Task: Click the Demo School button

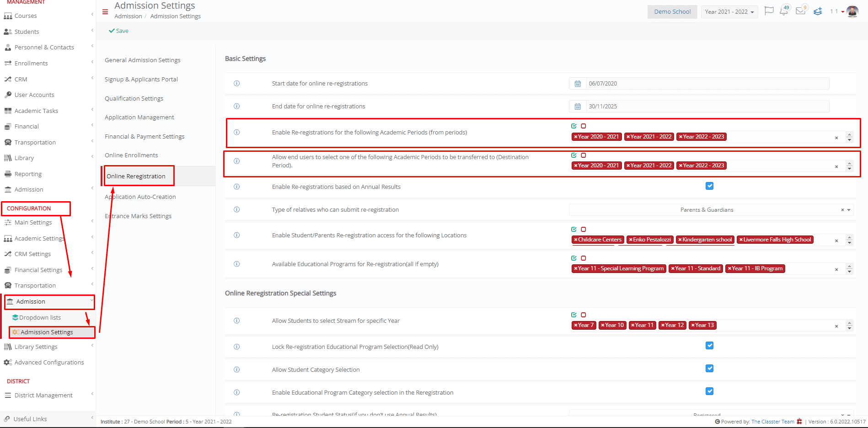Action: point(672,12)
